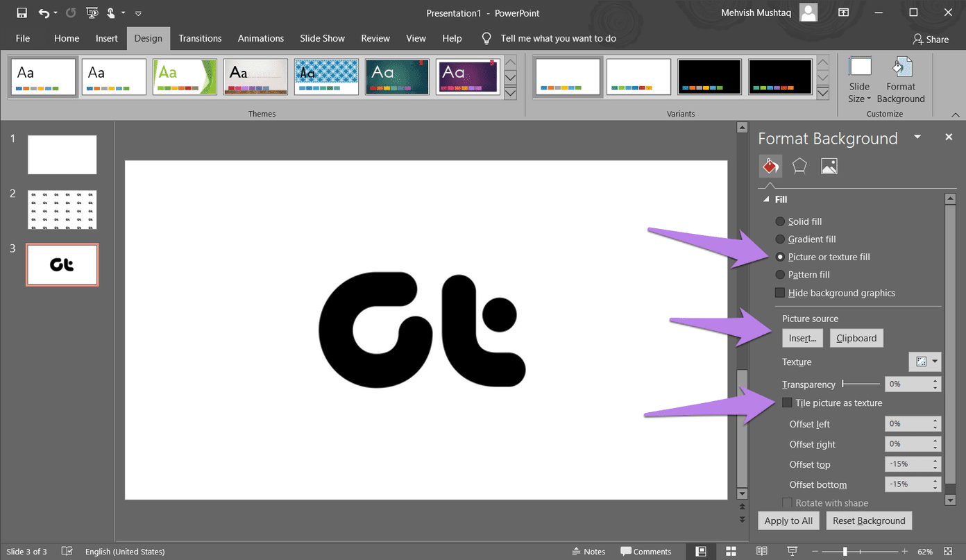Select slide 1 blank thumbnail
The image size is (966, 560).
pos(62,155)
